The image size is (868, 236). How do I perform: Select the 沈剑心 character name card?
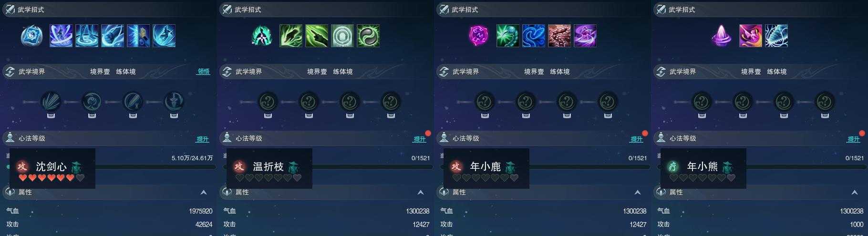point(52,168)
